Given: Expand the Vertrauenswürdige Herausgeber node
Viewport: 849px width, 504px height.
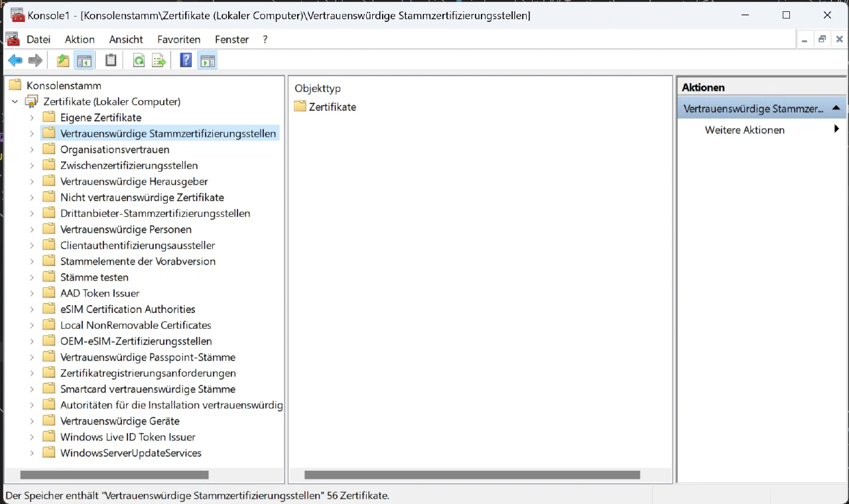Looking at the screenshot, I should (32, 181).
